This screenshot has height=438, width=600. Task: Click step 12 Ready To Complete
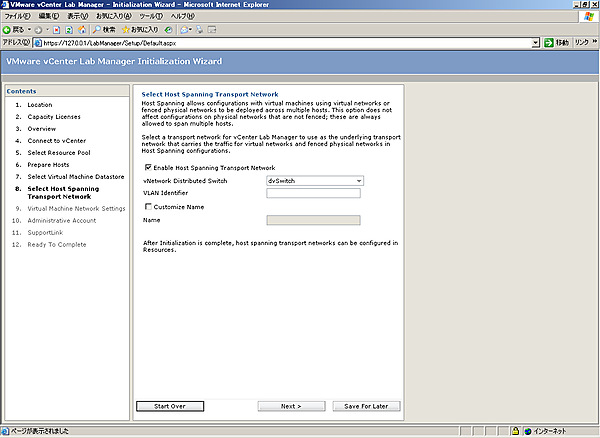[x=57, y=244]
